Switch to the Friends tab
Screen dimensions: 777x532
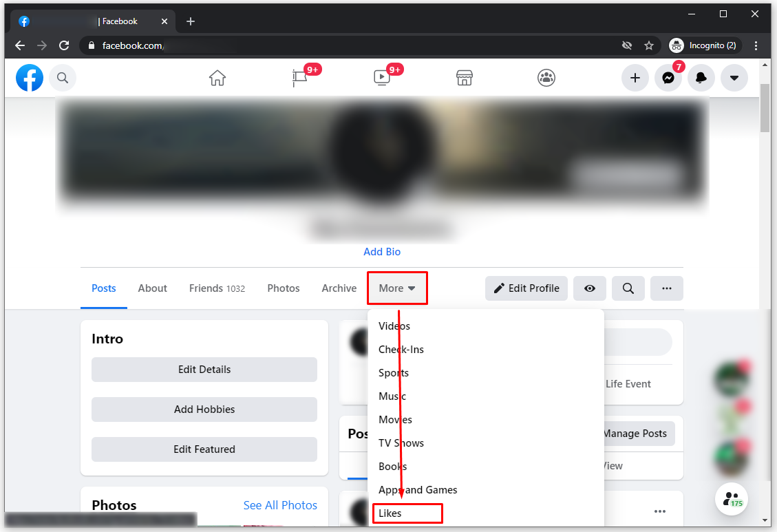click(217, 288)
